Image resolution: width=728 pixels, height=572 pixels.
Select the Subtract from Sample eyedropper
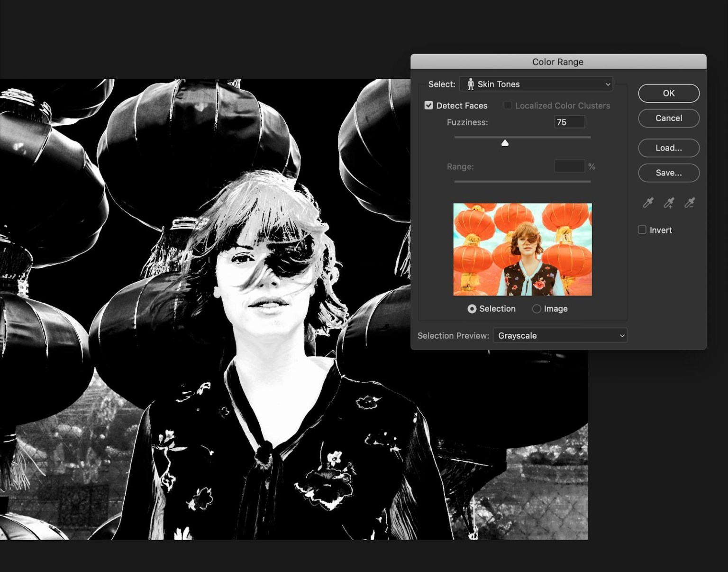click(690, 203)
